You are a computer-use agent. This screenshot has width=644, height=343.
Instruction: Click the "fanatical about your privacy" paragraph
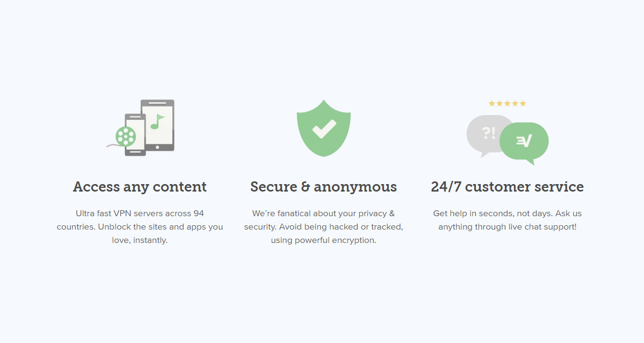323,226
